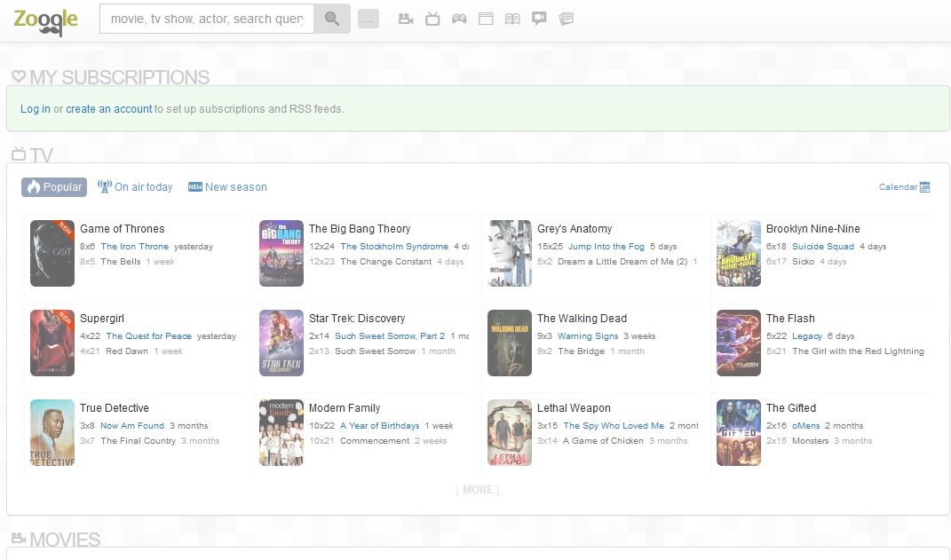Expand advanced search options (… button)
The width and height of the screenshot is (951, 560).
[369, 19]
